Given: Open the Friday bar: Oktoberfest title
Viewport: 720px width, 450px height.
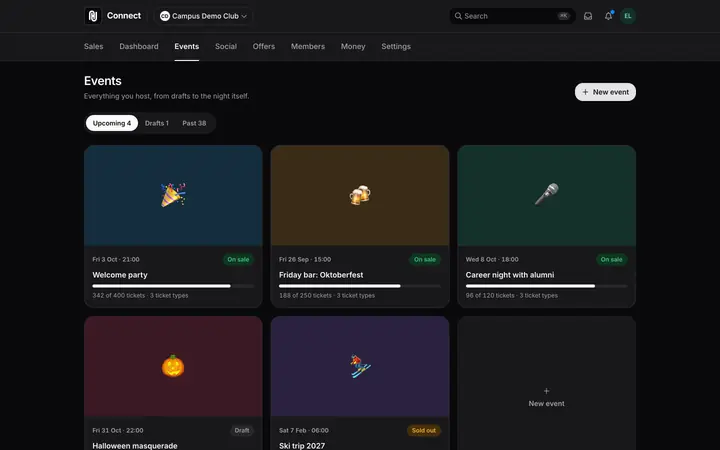Looking at the screenshot, I should pyautogui.click(x=321, y=275).
